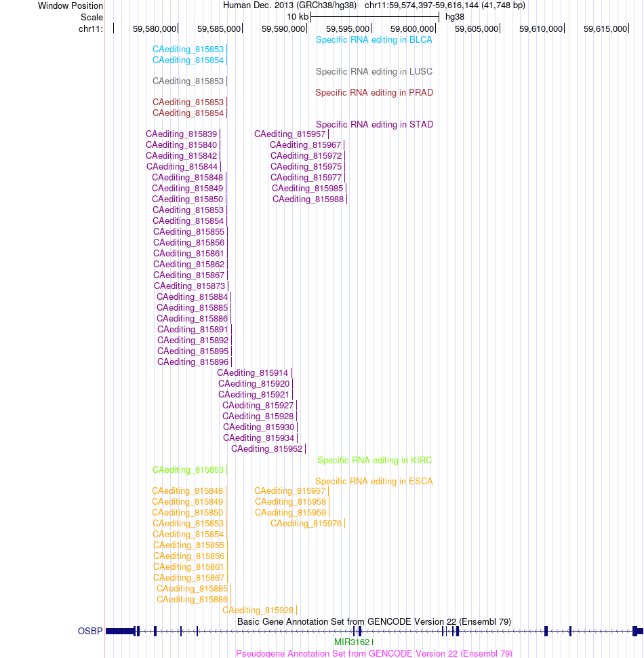Click the 10 kb Scale bar
Image resolution: width=644 pixels, height=658 pixels.
click(375, 17)
